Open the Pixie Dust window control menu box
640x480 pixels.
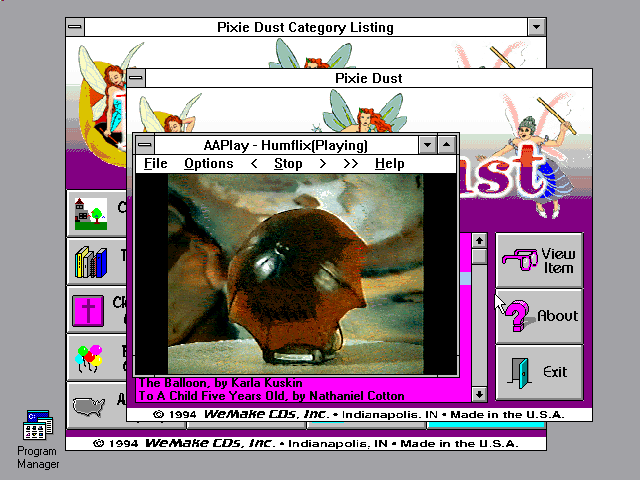coord(136,78)
